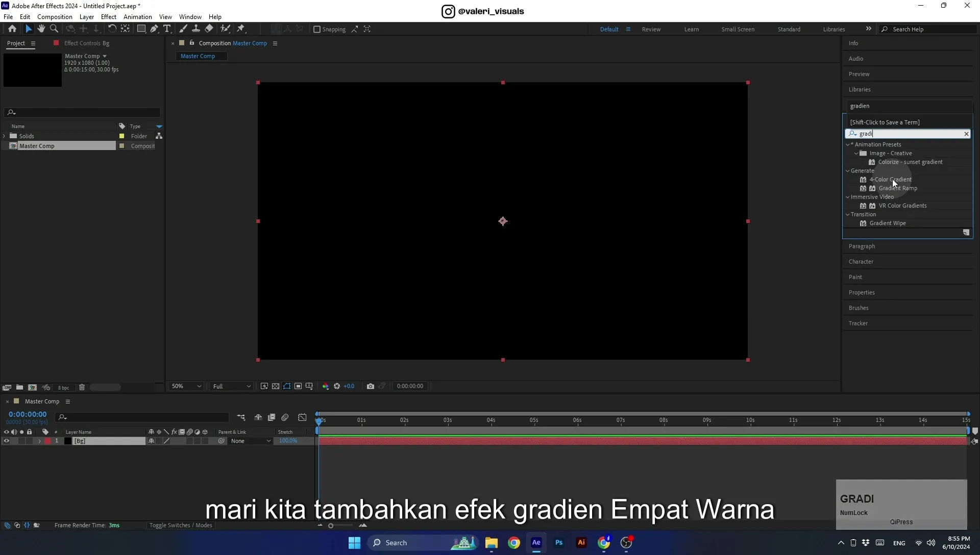Select the Zoom tool in toolbar
The width and height of the screenshot is (980, 555).
point(54,29)
